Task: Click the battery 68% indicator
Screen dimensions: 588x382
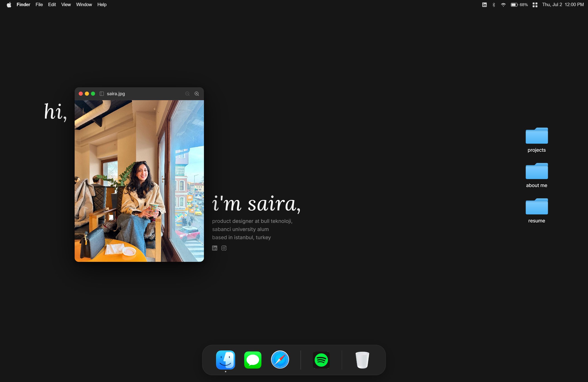Action: pos(519,5)
